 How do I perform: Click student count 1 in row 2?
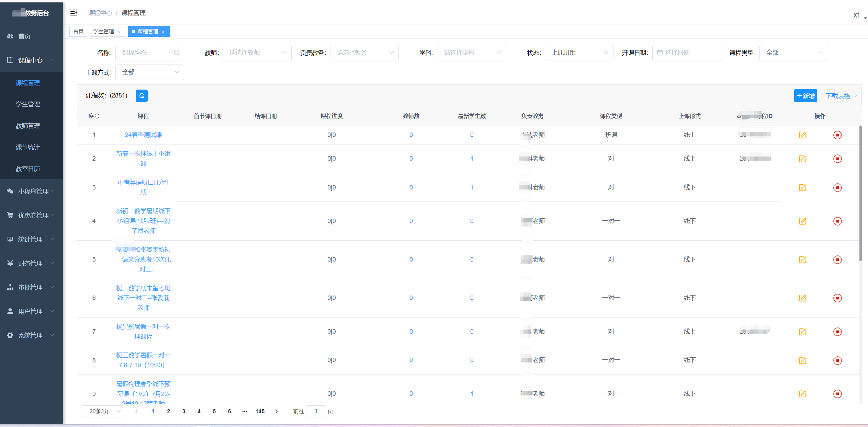point(472,159)
